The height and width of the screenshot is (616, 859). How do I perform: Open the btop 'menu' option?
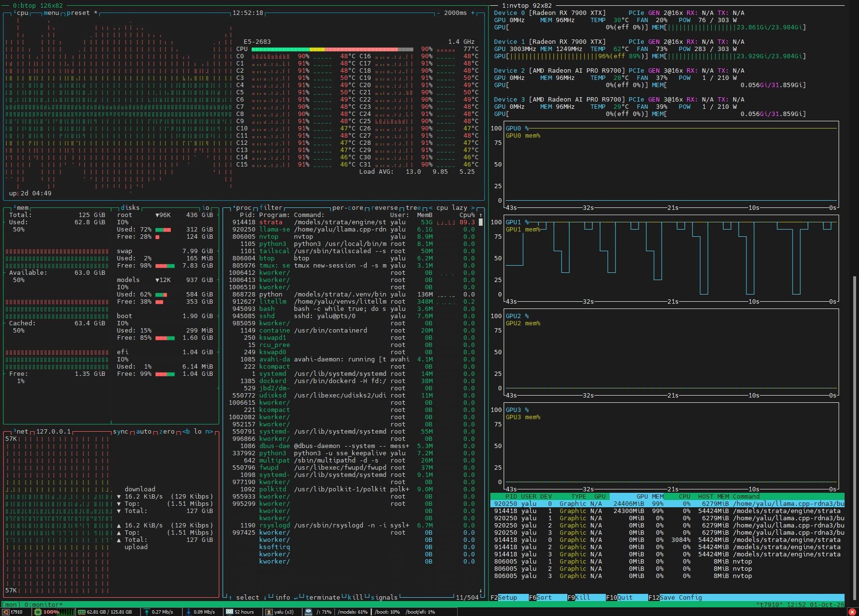51,13
